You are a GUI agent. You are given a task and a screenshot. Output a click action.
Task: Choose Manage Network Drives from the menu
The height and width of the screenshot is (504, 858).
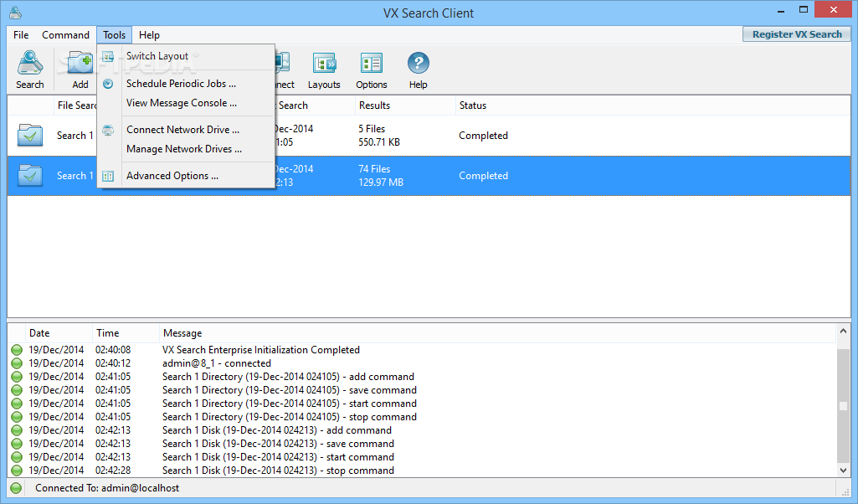[x=186, y=149]
